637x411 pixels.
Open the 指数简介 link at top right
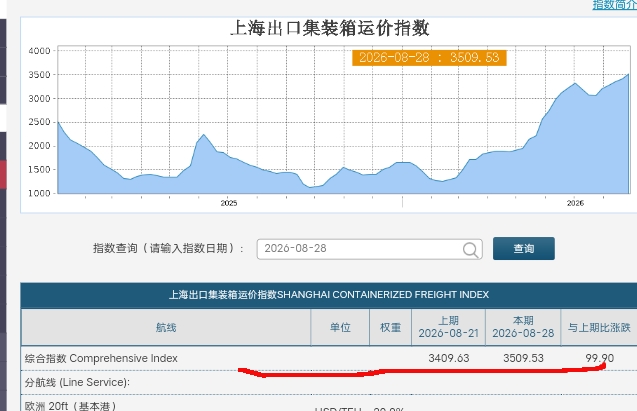pyautogui.click(x=615, y=5)
